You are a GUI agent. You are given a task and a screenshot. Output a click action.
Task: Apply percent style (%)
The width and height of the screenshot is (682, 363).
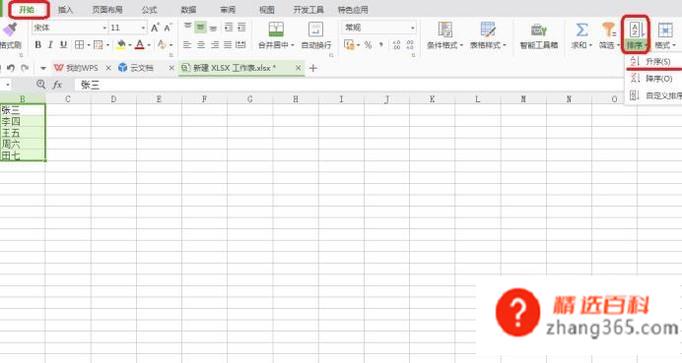tap(368, 45)
